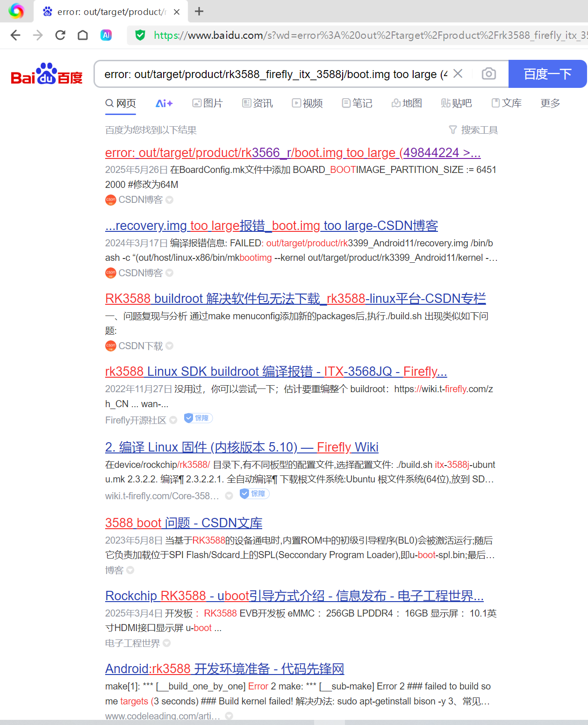Screen dimensions: 588x725
Task: Click CSDN下载 source label
Action: coord(140,345)
